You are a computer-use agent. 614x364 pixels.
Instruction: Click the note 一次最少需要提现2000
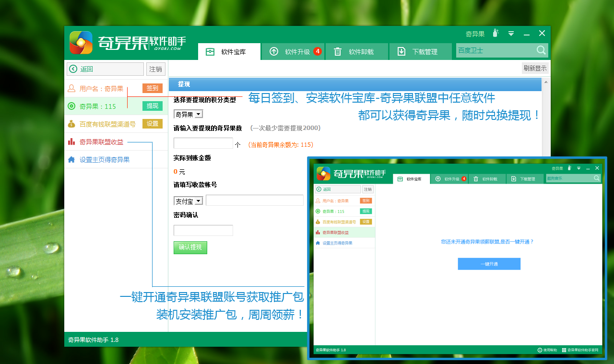(285, 128)
